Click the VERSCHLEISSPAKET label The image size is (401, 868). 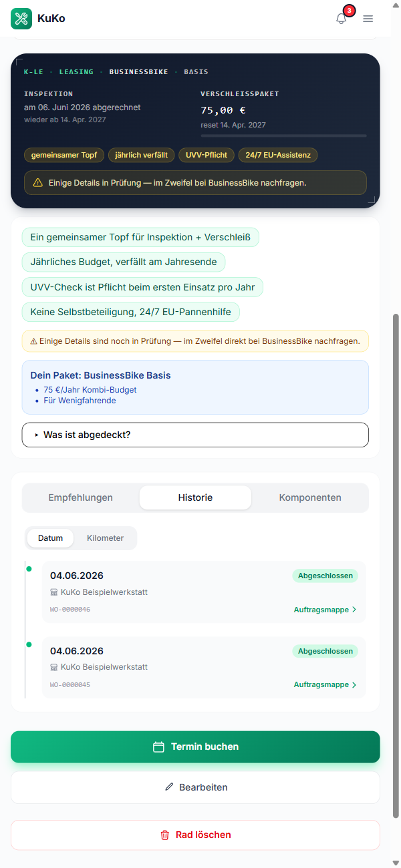click(240, 94)
